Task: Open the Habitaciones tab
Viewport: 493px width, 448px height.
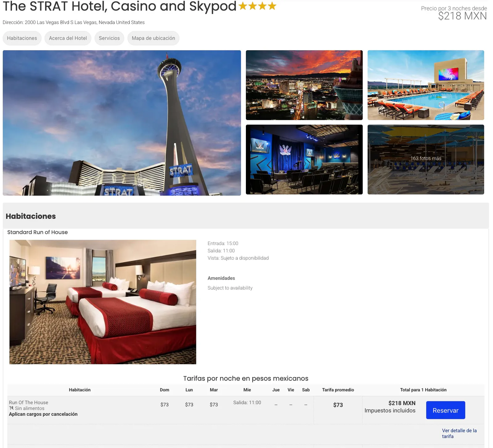Action: pos(22,38)
